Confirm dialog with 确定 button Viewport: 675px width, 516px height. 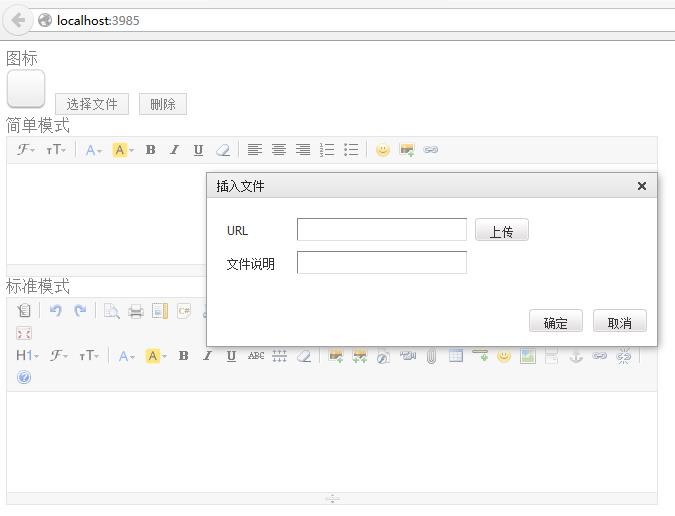(556, 321)
